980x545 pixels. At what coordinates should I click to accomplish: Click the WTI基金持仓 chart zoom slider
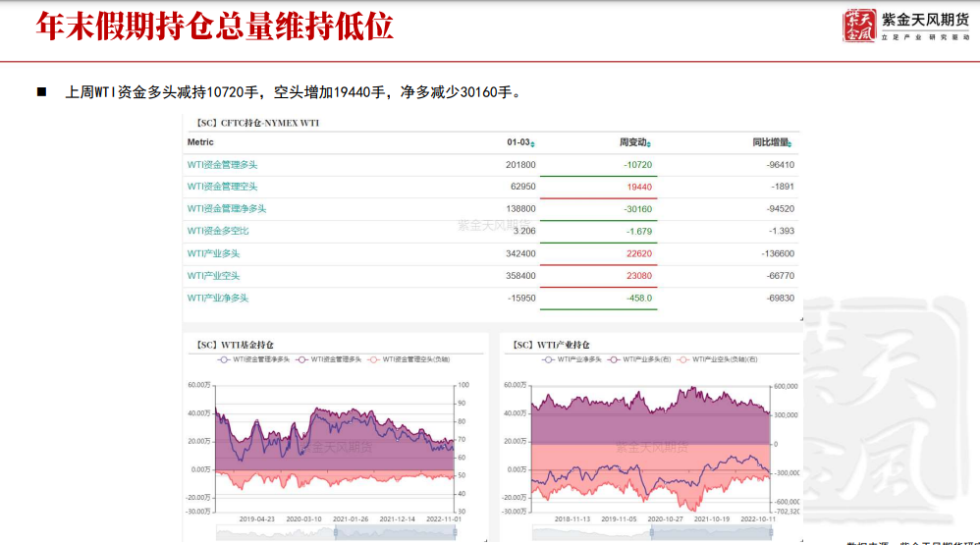334,533
